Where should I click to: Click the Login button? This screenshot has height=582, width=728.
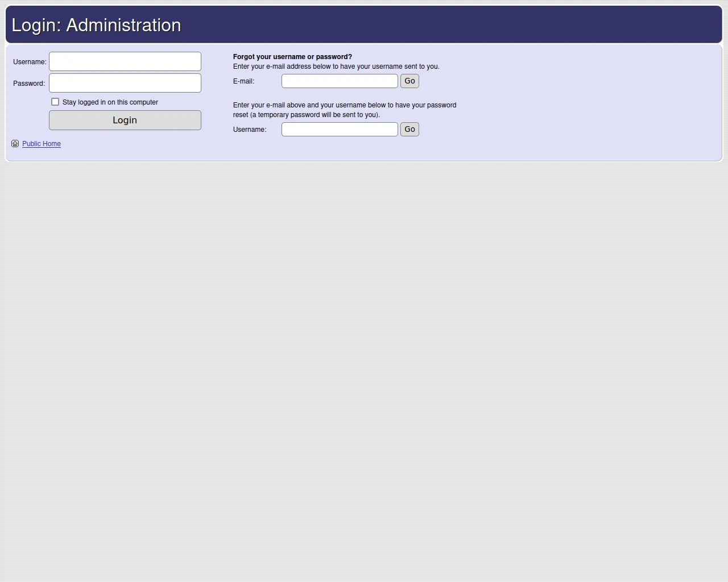coord(125,120)
